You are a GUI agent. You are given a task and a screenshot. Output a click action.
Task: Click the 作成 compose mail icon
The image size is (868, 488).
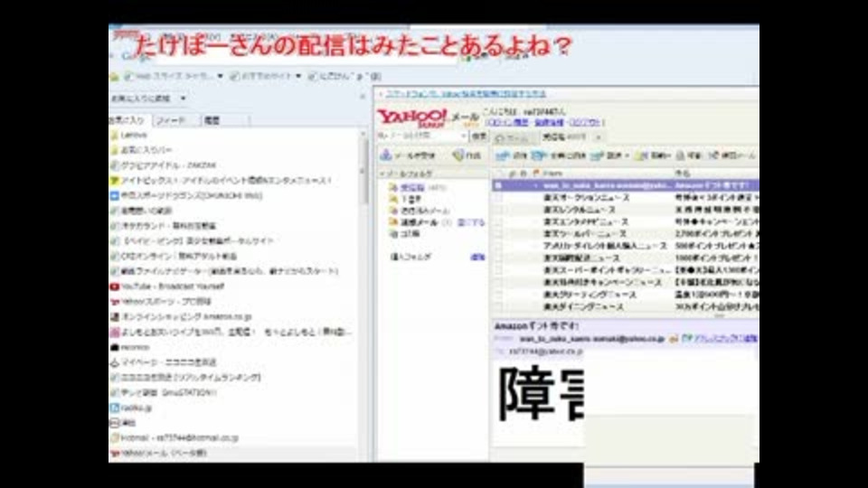(458, 155)
